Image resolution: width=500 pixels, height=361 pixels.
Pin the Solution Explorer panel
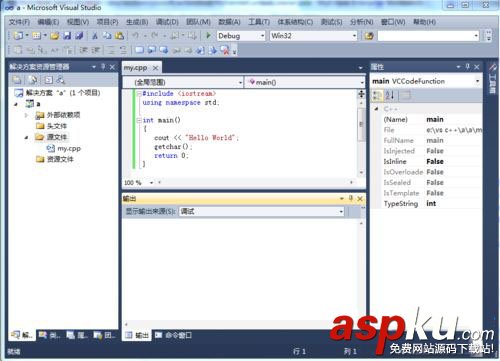click(103, 67)
